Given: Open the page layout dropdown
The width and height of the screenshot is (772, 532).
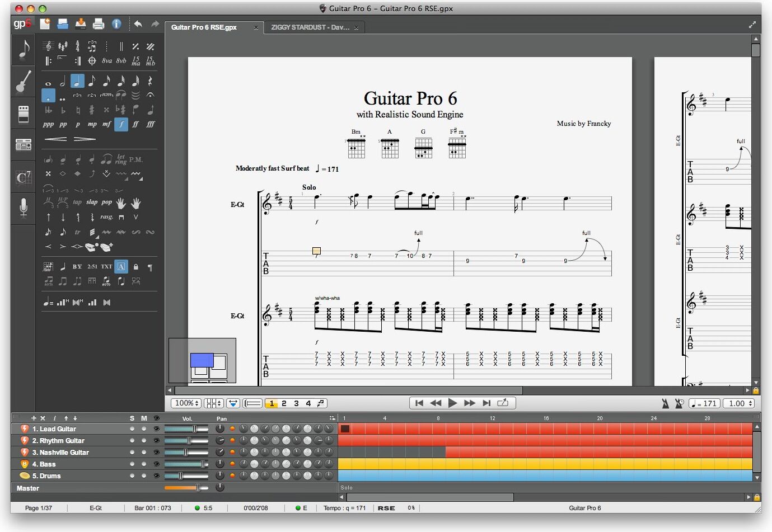Looking at the screenshot, I should (213, 403).
